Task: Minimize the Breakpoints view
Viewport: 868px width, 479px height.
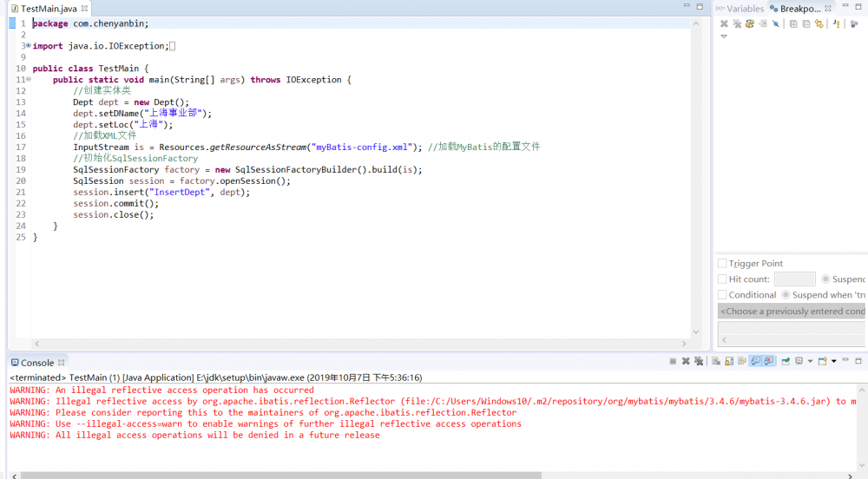Action: (845, 6)
